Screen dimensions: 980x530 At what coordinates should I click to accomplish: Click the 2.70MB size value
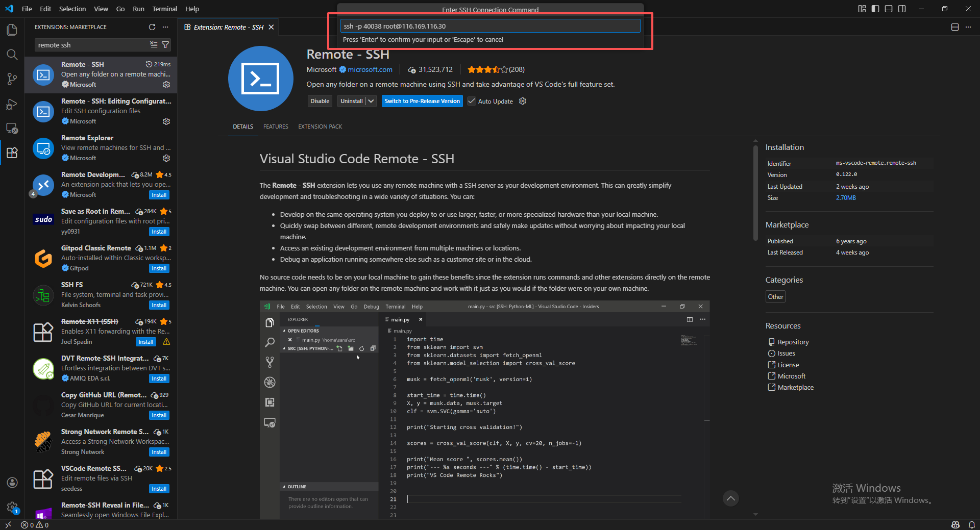(846, 198)
